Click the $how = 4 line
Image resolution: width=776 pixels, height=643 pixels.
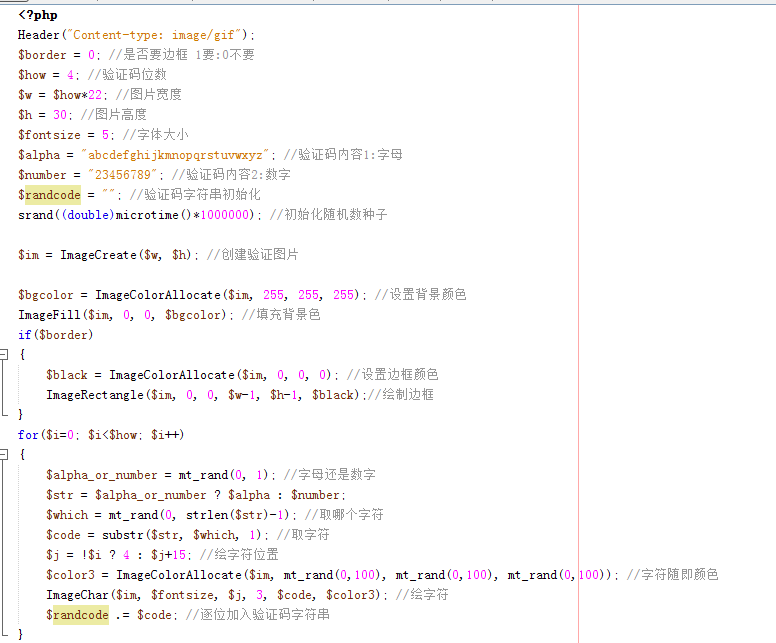click(93, 75)
